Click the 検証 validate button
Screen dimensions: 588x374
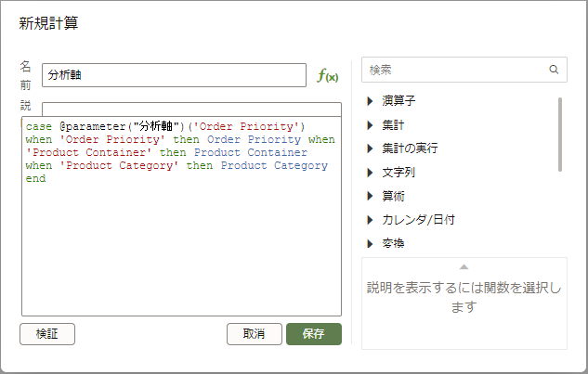click(x=47, y=334)
